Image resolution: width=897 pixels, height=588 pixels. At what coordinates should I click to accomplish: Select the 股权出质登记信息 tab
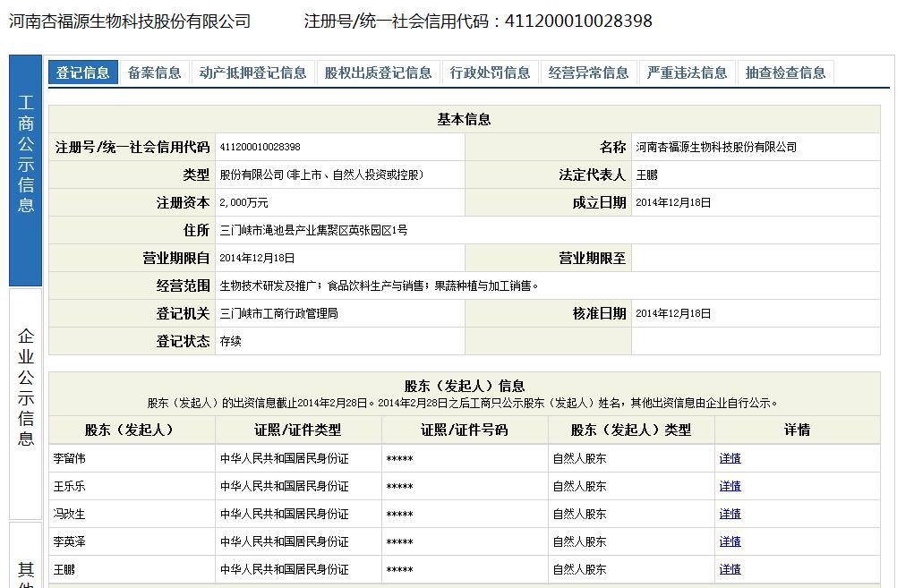[x=378, y=72]
